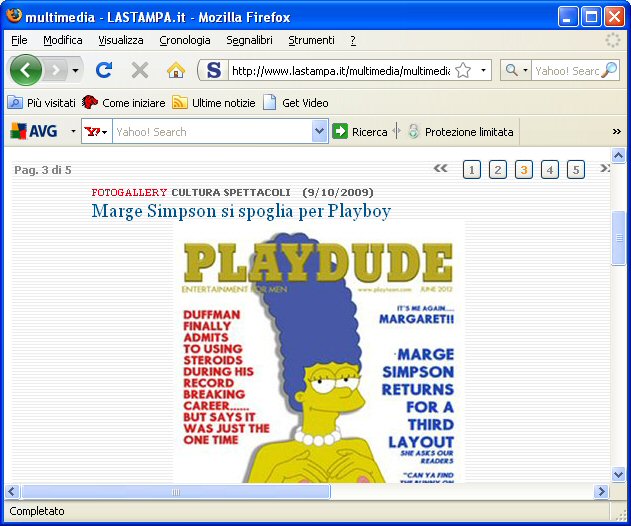Go to gallery page 1
This screenshot has width=631, height=526.
472,169
